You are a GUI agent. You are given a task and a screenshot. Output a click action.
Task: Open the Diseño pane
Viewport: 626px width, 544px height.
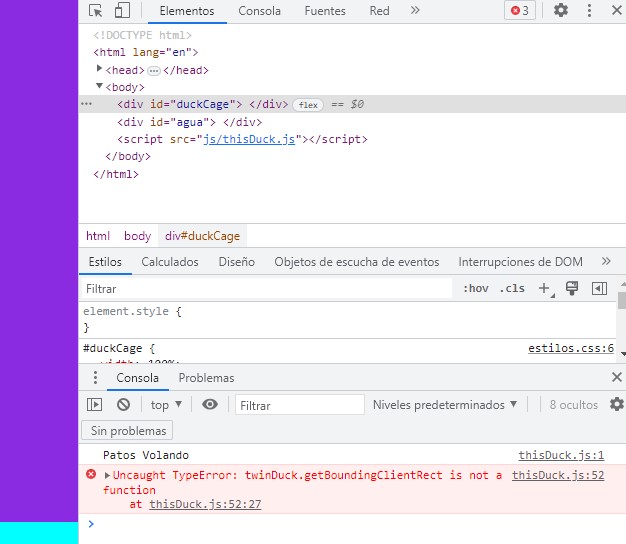[236, 262]
